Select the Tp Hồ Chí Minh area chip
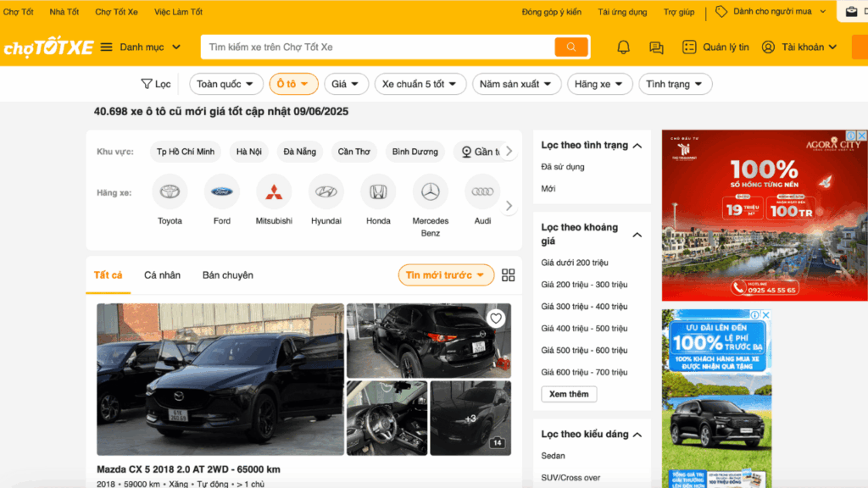The height and width of the screenshot is (488, 868). click(186, 152)
